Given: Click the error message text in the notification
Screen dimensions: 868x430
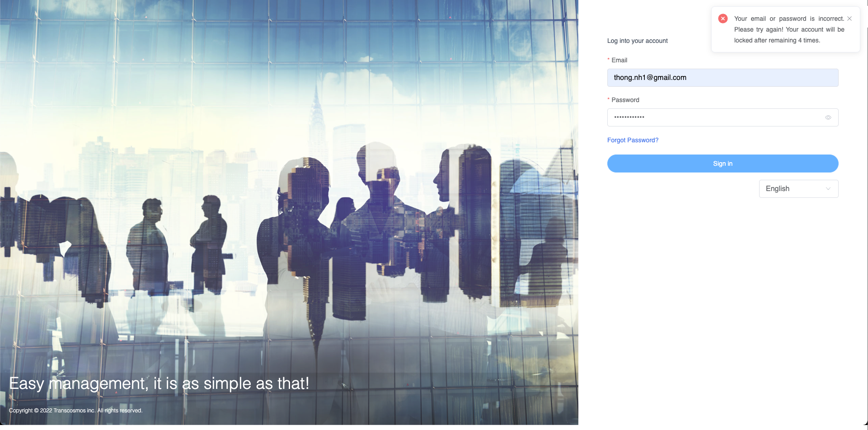Looking at the screenshot, I should (788, 29).
